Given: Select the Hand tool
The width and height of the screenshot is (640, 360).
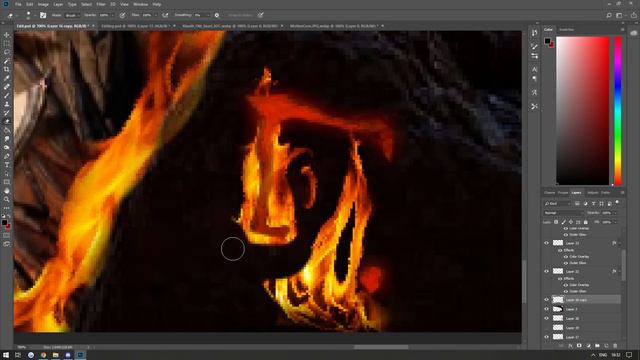Looking at the screenshot, I should tap(7, 191).
